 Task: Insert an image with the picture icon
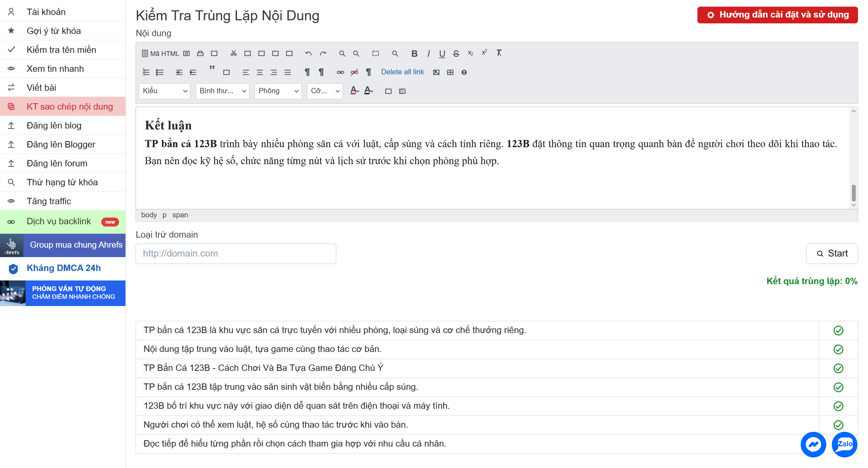(x=436, y=72)
